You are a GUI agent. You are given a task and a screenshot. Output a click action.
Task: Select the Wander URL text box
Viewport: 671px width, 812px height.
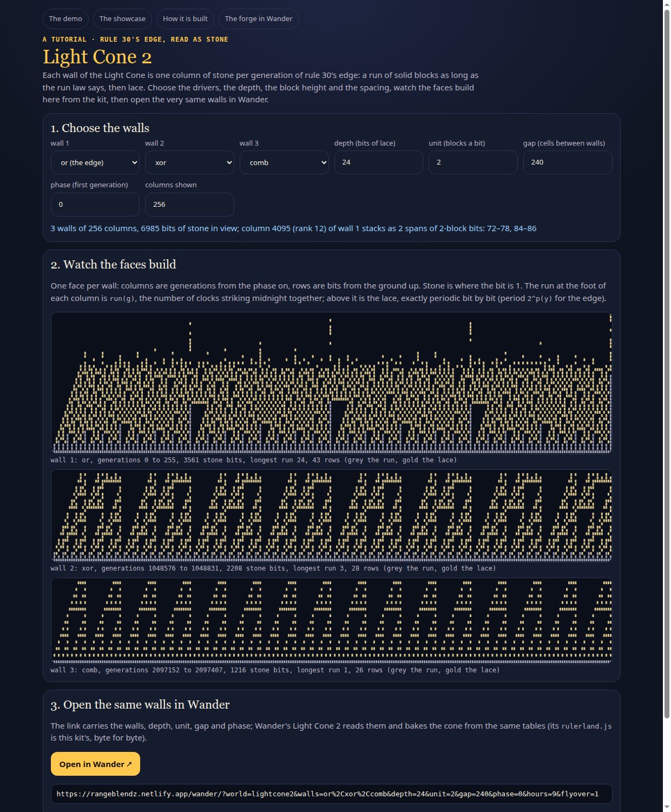point(331,794)
